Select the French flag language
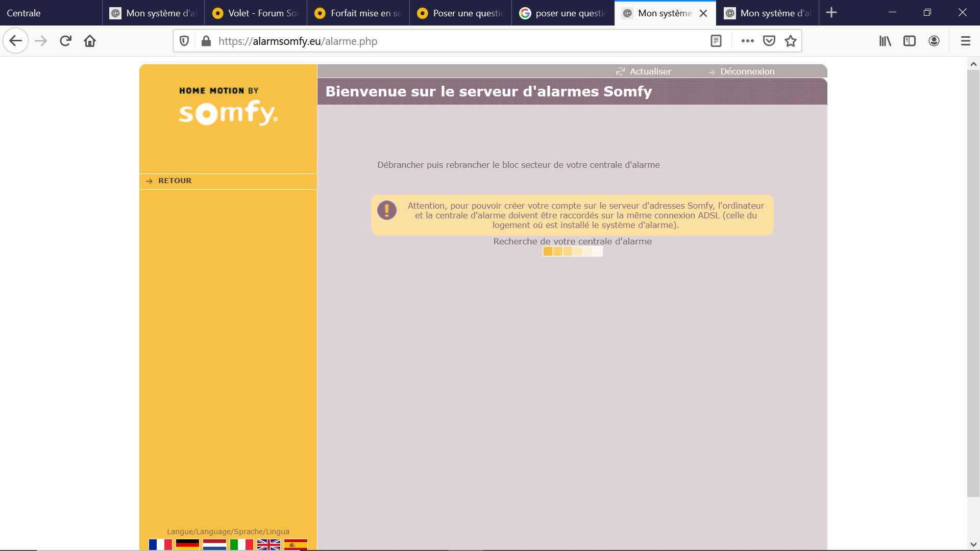 [x=160, y=544]
